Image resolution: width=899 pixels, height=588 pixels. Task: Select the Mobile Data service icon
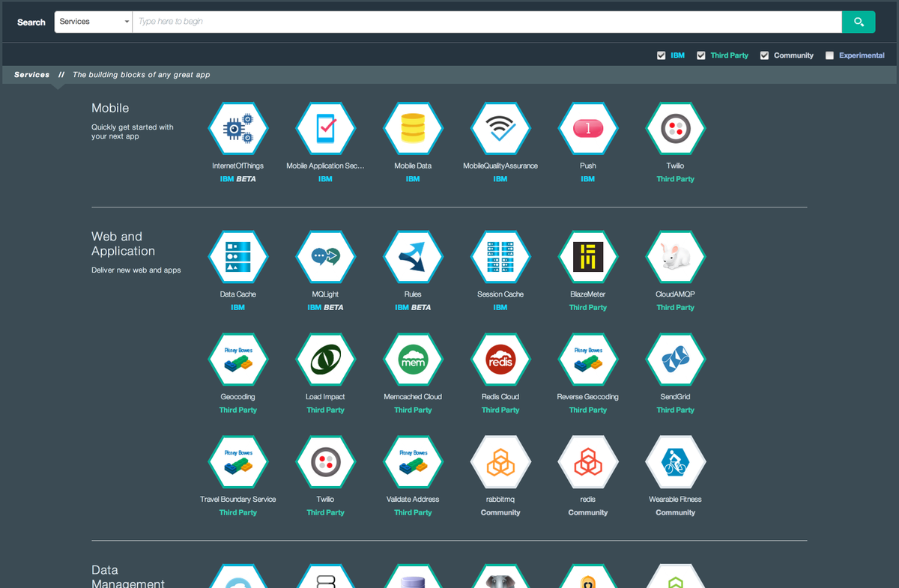(x=413, y=129)
